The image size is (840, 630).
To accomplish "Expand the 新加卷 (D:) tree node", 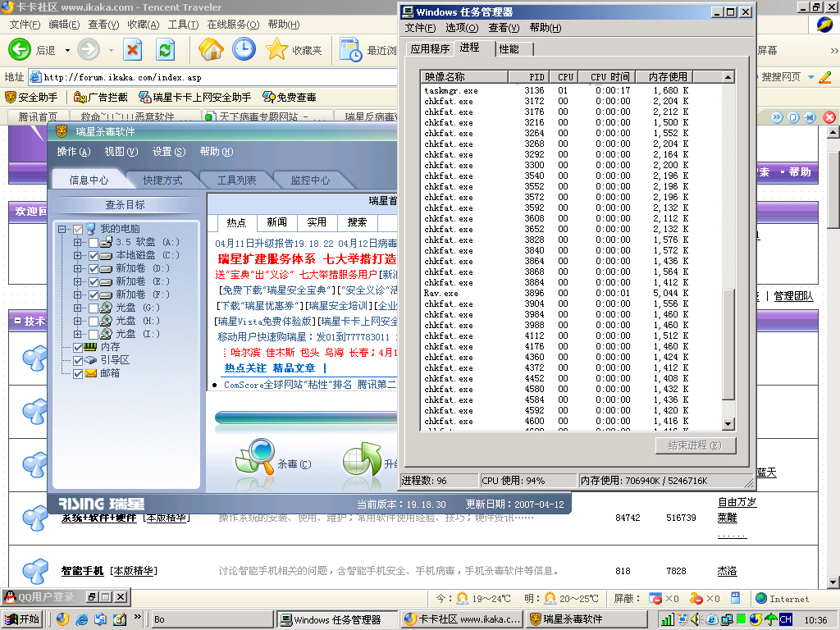I will 78,268.
